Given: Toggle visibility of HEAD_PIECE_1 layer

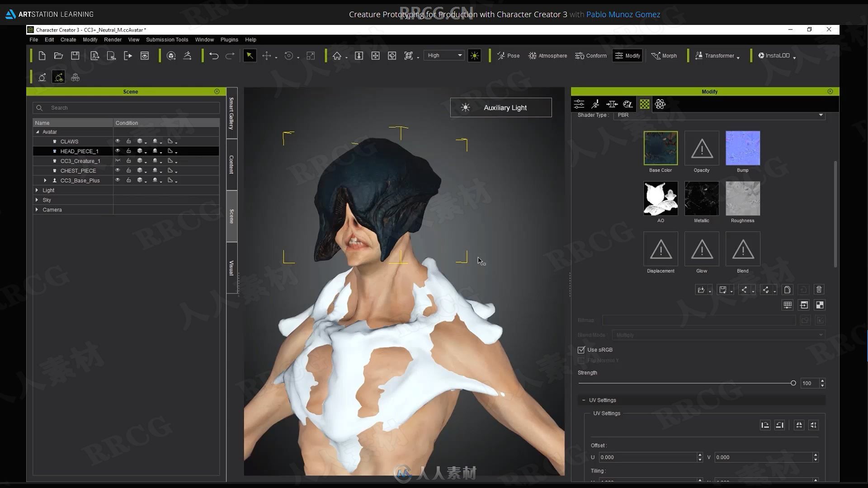Looking at the screenshot, I should point(118,151).
